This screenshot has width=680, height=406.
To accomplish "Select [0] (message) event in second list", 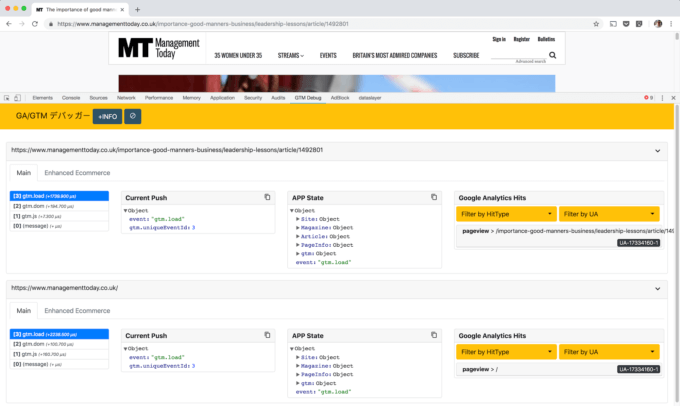I will click(x=59, y=364).
